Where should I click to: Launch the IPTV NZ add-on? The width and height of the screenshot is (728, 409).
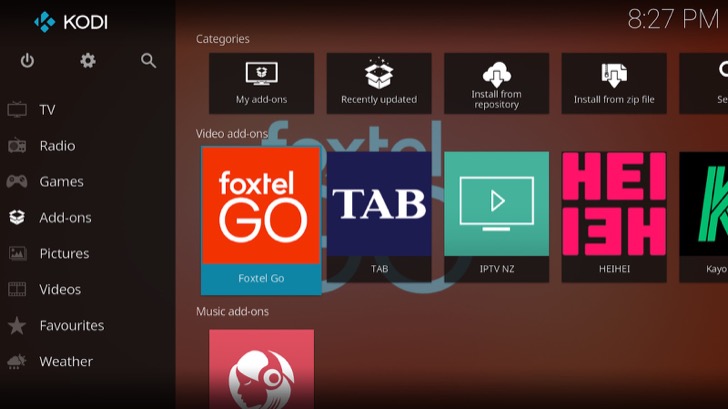point(496,214)
